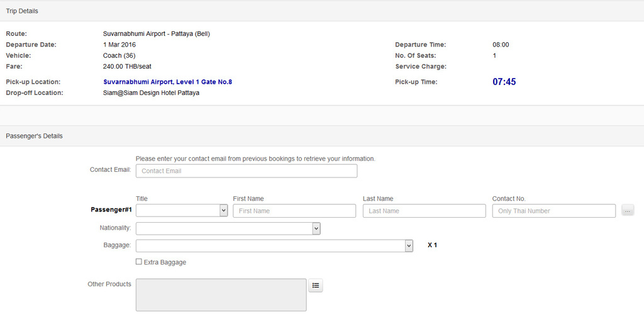Click the Only Thai Number contact field
Image resolution: width=644 pixels, height=324 pixels.
click(554, 211)
